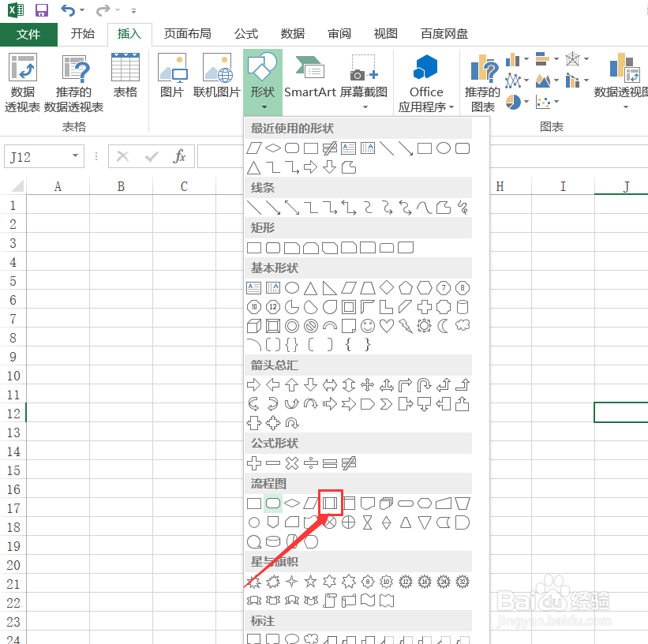Select the lightning bolt basic shape
648x644 pixels.
click(x=406, y=326)
